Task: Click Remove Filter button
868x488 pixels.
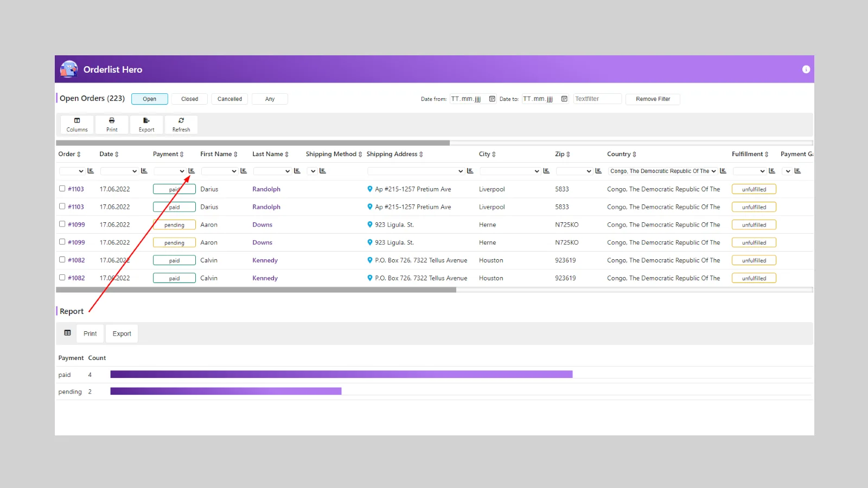Action: [653, 99]
